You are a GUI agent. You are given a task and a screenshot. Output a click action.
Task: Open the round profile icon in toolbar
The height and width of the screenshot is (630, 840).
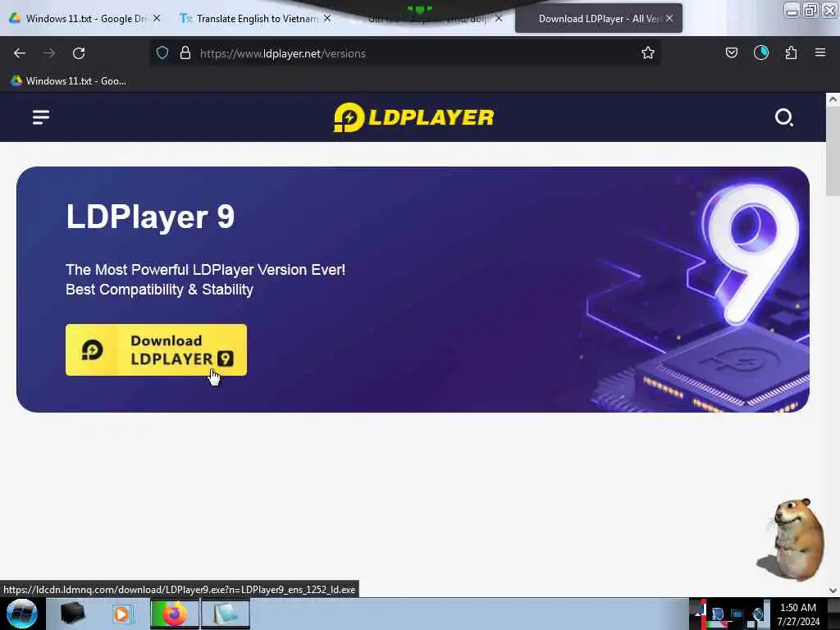761,52
